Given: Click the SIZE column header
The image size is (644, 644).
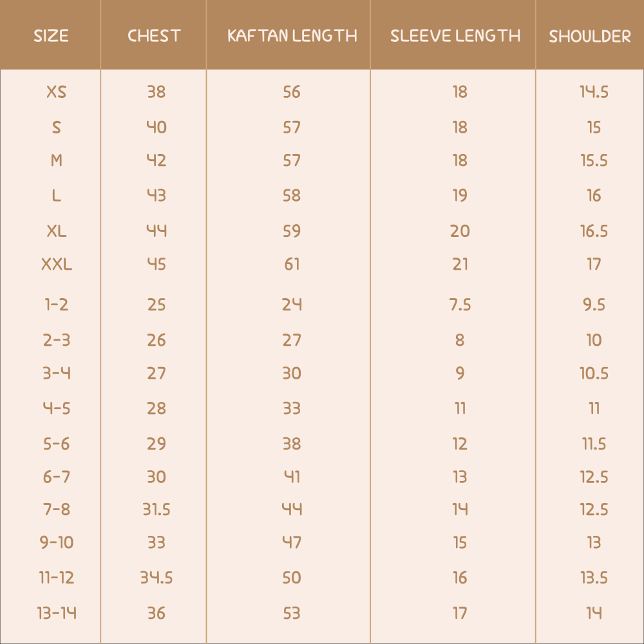Looking at the screenshot, I should [51, 35].
